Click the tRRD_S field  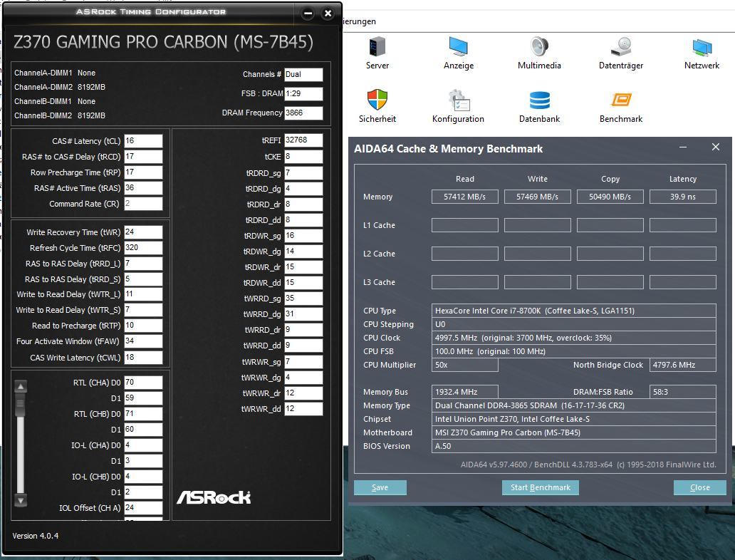(143, 279)
